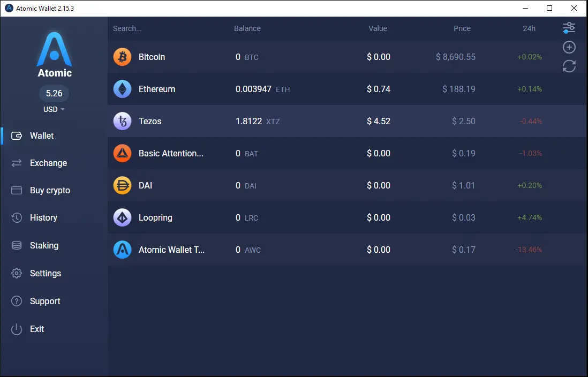Click the 0.003947 ETH balance
The width and height of the screenshot is (588, 377).
262,89
